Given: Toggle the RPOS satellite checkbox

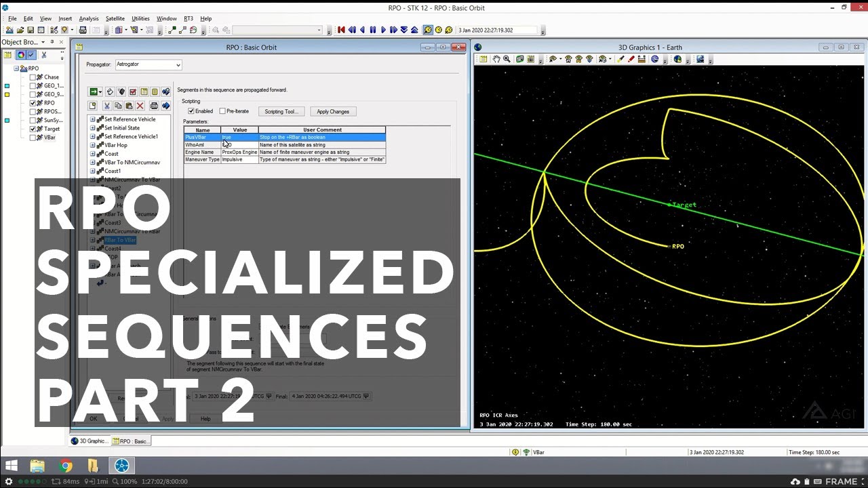Looking at the screenshot, I should 33,112.
